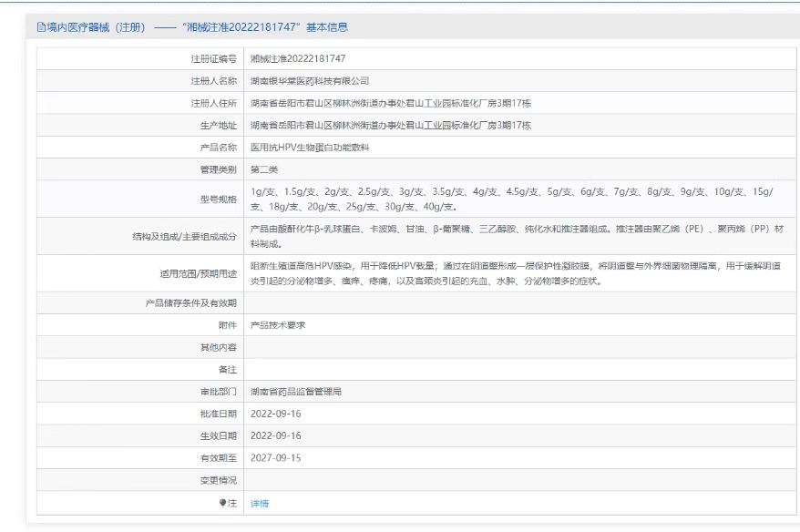Click the 备注 label

(228, 369)
